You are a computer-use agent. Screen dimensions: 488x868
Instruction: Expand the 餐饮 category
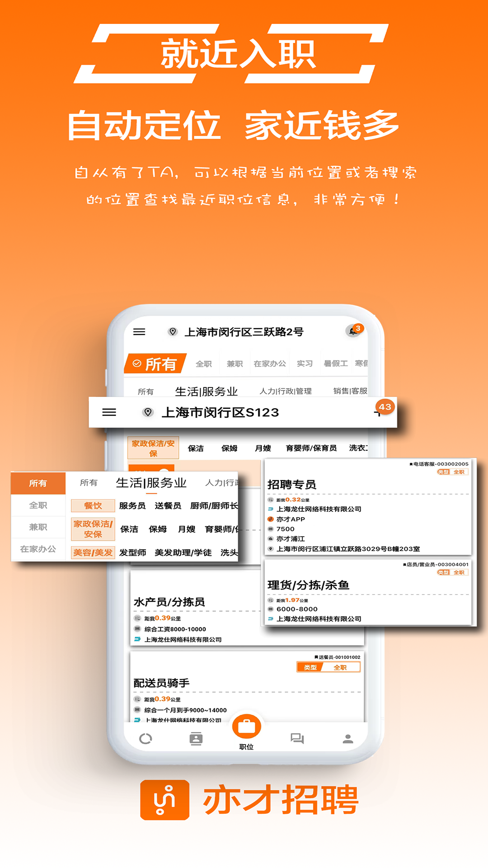click(93, 506)
